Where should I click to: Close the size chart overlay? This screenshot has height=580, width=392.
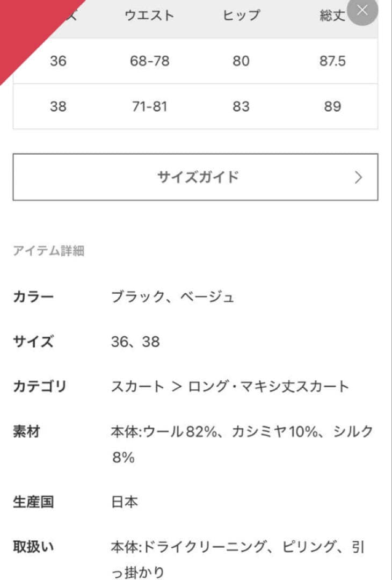click(x=362, y=12)
